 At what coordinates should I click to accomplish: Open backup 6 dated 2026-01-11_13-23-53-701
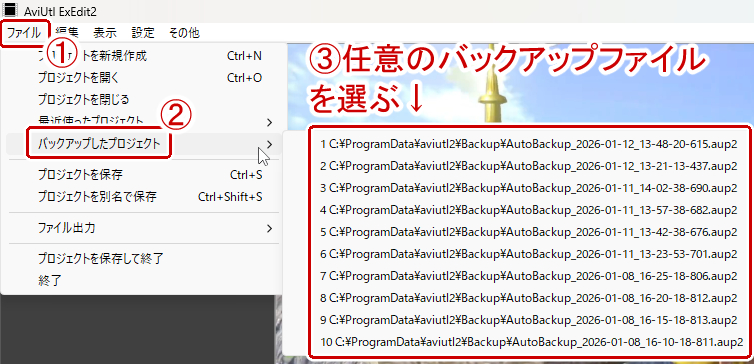pyautogui.click(x=528, y=254)
